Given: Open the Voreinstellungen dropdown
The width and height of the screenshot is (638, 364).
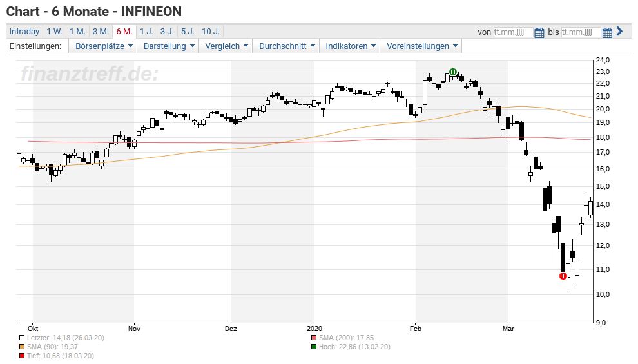Looking at the screenshot, I should [x=421, y=46].
